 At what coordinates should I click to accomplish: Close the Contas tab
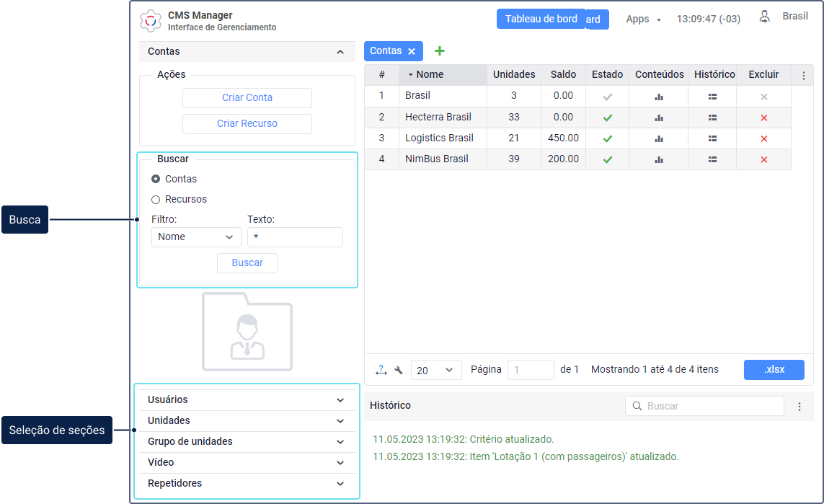pos(412,51)
